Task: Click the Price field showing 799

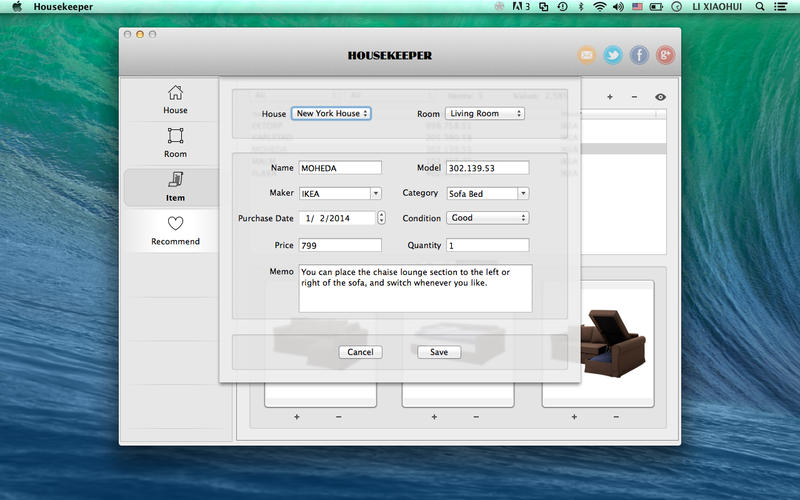Action: click(x=340, y=245)
